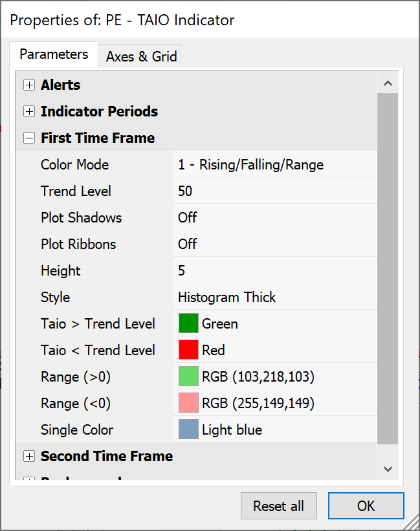The width and height of the screenshot is (420, 531).
Task: Change the Range (>0) color swatch
Action: pos(188,376)
